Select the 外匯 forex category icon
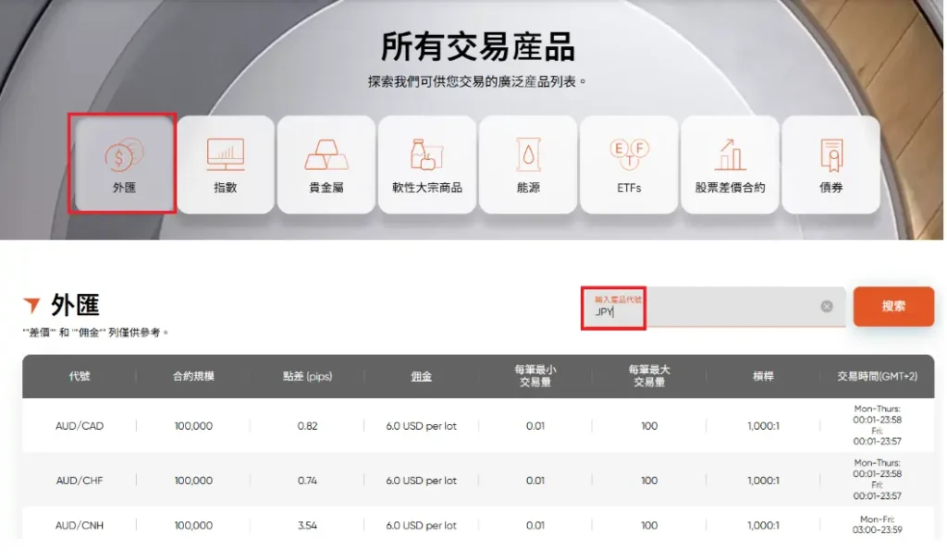The height and width of the screenshot is (560, 947). click(123, 164)
